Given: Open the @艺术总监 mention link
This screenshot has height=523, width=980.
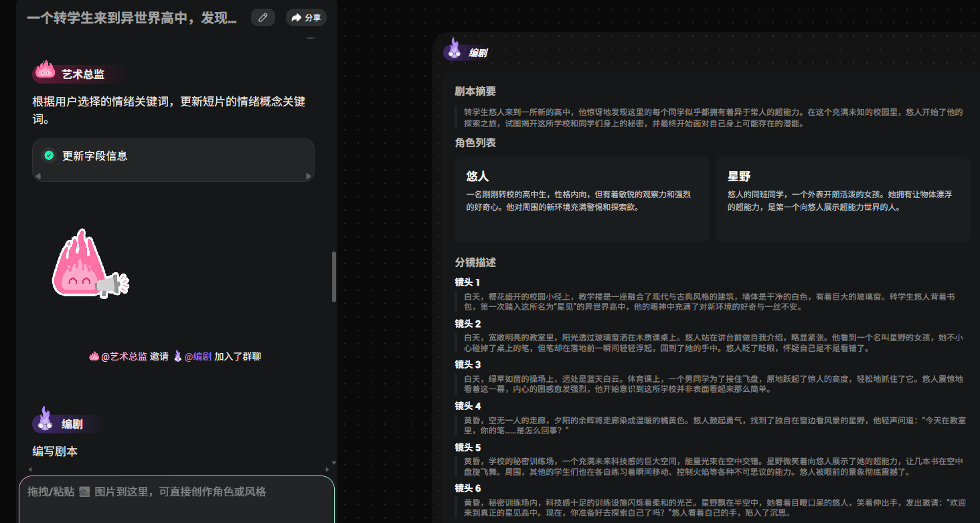Looking at the screenshot, I should click(123, 357).
